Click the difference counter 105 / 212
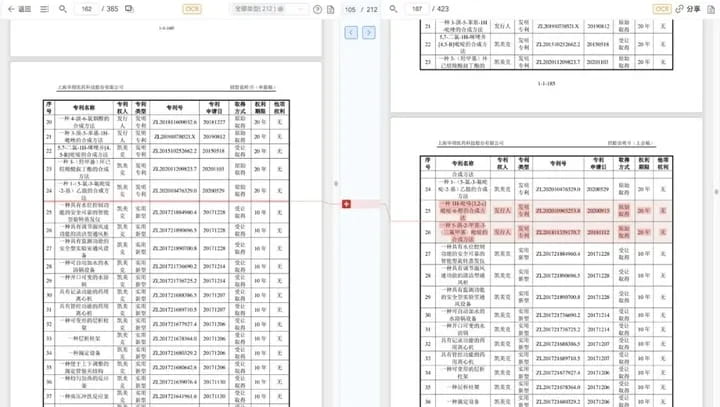720x407 pixels. click(x=360, y=8)
